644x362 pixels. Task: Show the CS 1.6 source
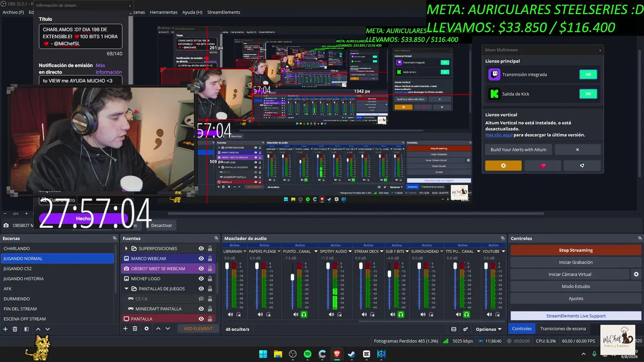pos(201,299)
